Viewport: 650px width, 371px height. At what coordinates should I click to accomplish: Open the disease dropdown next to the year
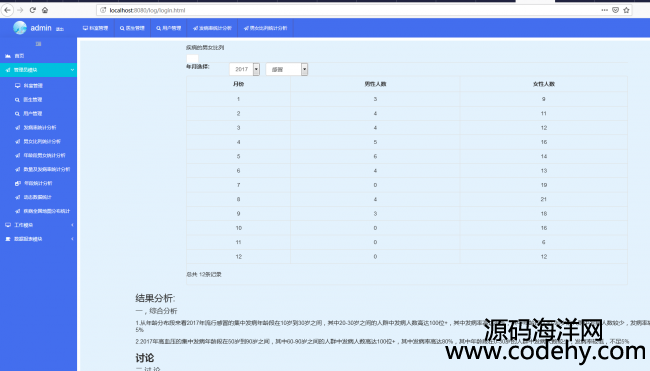[x=287, y=69]
